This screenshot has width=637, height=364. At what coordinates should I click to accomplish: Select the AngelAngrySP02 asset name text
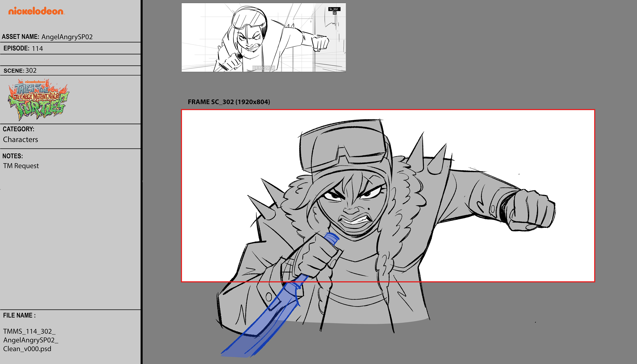[x=67, y=37]
